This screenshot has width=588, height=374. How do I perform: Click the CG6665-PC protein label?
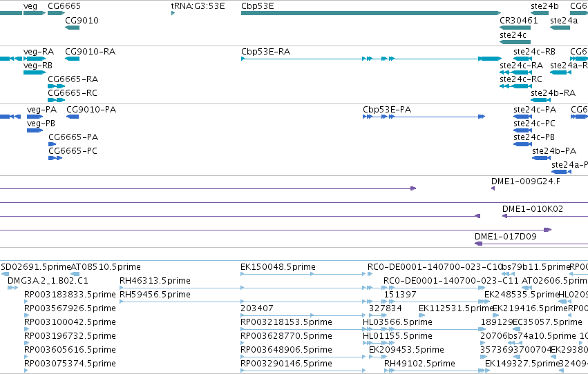tap(73, 151)
